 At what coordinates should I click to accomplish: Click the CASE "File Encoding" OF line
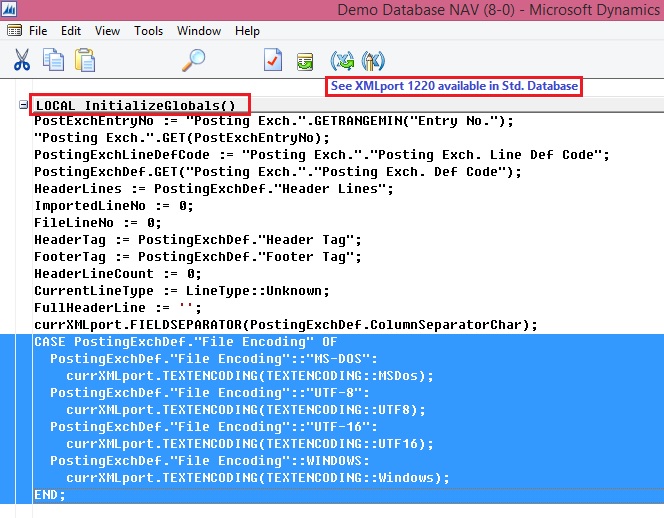click(x=185, y=342)
